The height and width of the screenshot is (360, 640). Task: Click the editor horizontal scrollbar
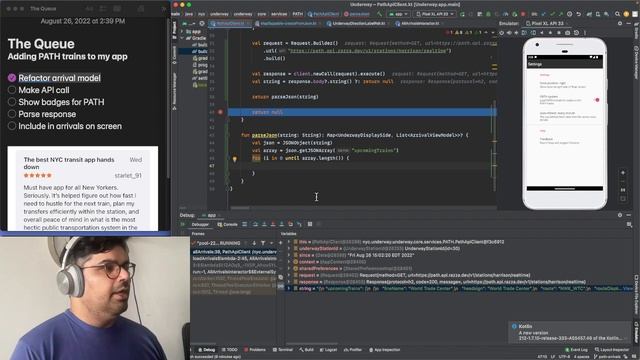point(240,207)
